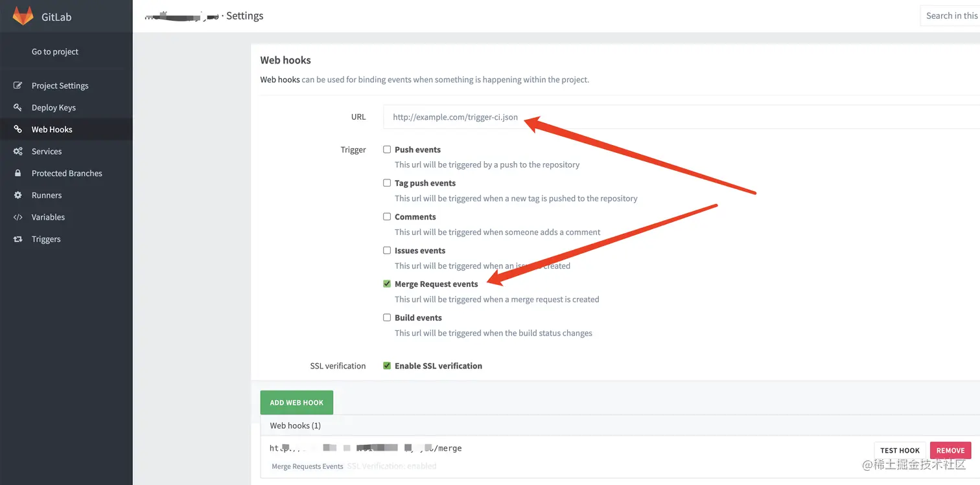Click the Merge Requests Events tag
Image resolution: width=980 pixels, height=485 pixels.
click(307, 466)
